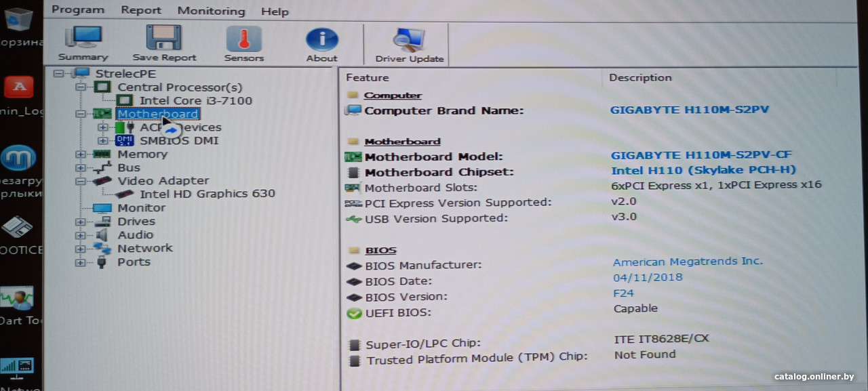
Task: Click GIGABYTE H110M-S2PV-CF value
Action: pyautogui.click(x=701, y=155)
